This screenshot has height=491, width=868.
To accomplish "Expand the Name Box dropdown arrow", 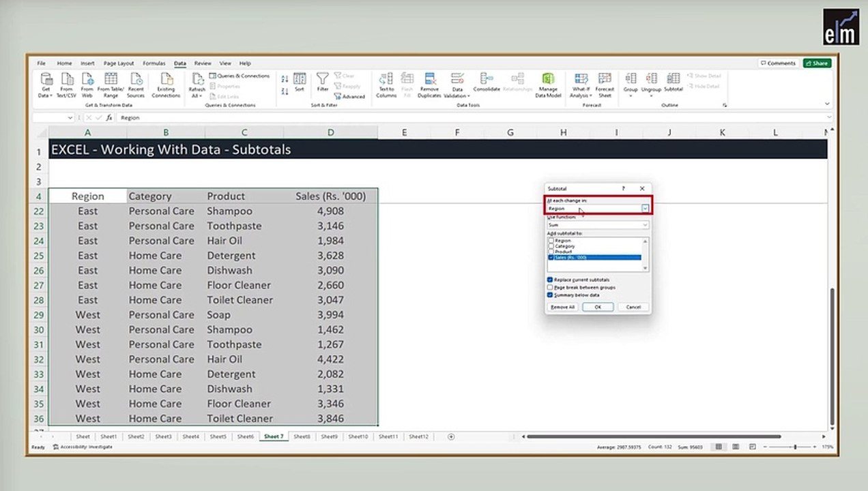I will [70, 118].
